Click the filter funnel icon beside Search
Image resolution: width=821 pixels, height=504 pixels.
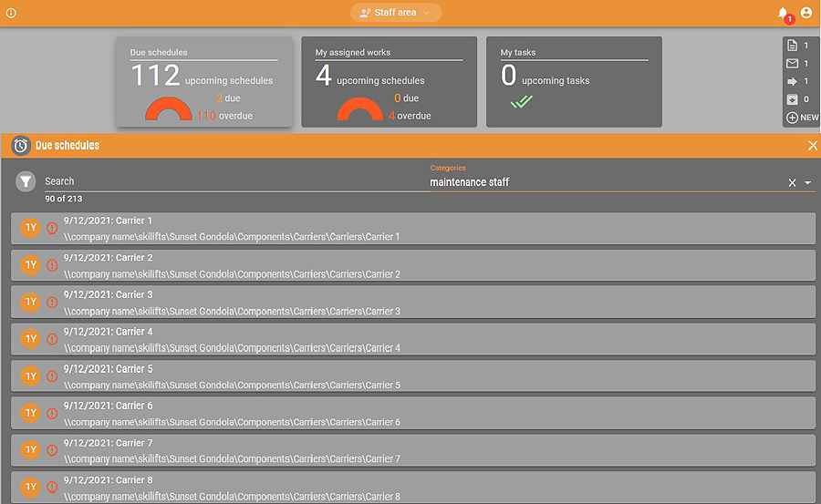coord(27,181)
